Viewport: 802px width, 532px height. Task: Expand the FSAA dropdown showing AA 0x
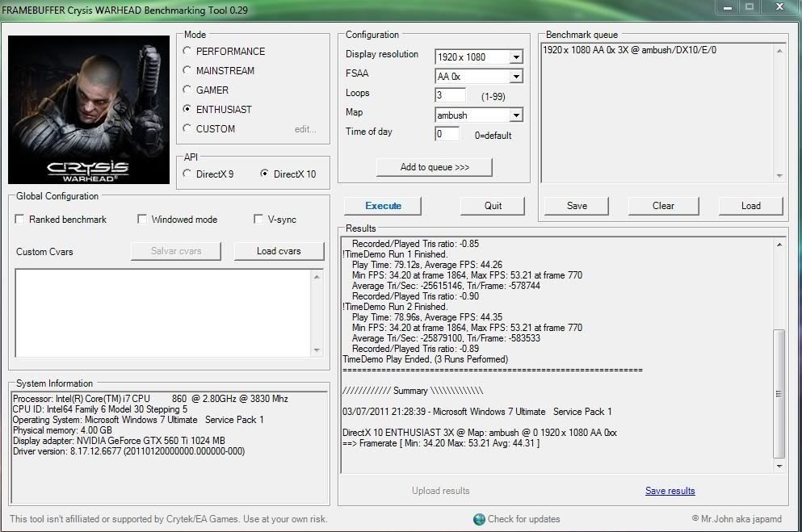click(x=516, y=76)
